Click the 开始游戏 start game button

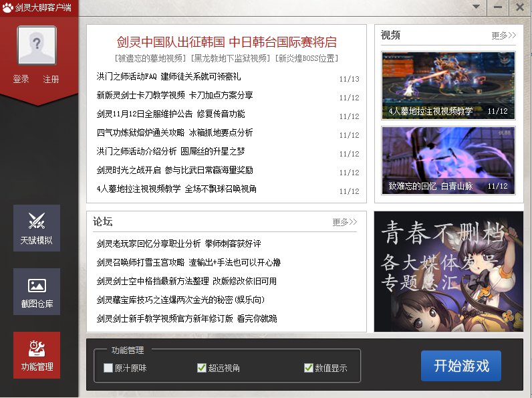pos(461,366)
